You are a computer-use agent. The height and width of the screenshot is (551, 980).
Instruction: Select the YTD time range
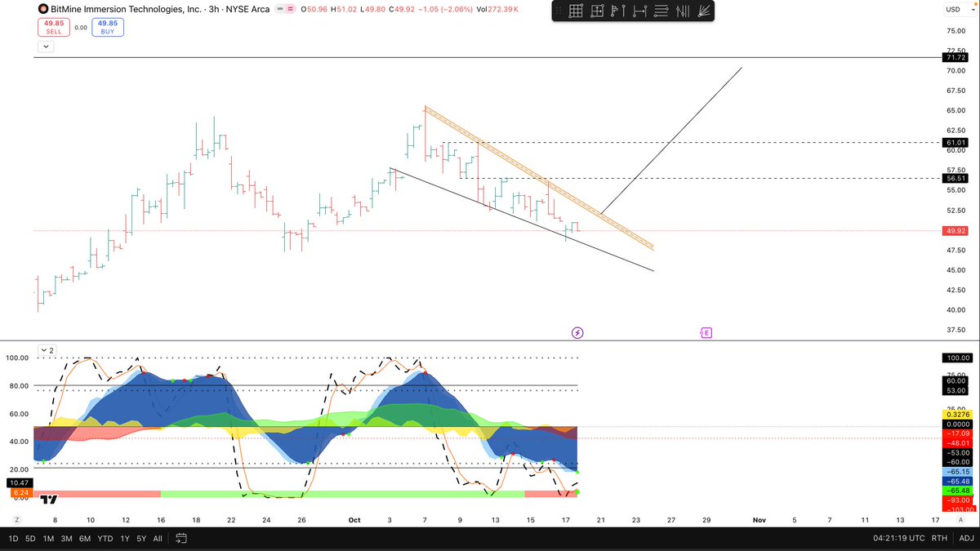pos(105,539)
